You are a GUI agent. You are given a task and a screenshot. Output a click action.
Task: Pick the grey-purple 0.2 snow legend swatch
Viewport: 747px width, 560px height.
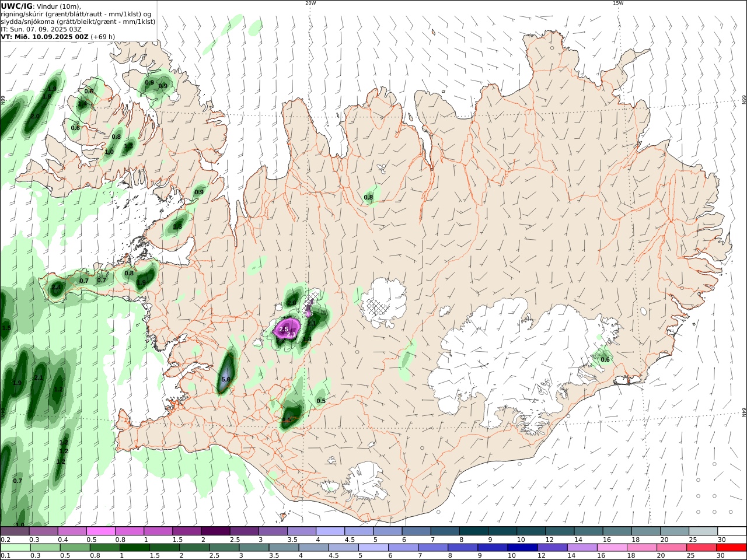[15, 531]
